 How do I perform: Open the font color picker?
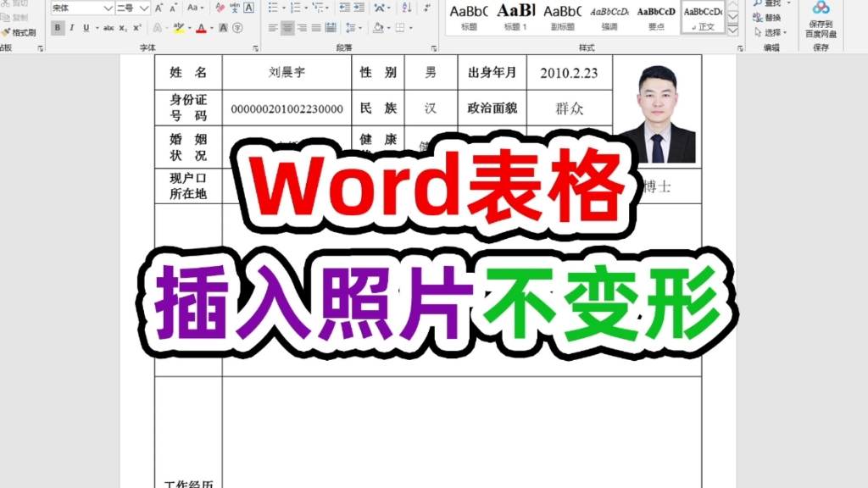pos(202,28)
